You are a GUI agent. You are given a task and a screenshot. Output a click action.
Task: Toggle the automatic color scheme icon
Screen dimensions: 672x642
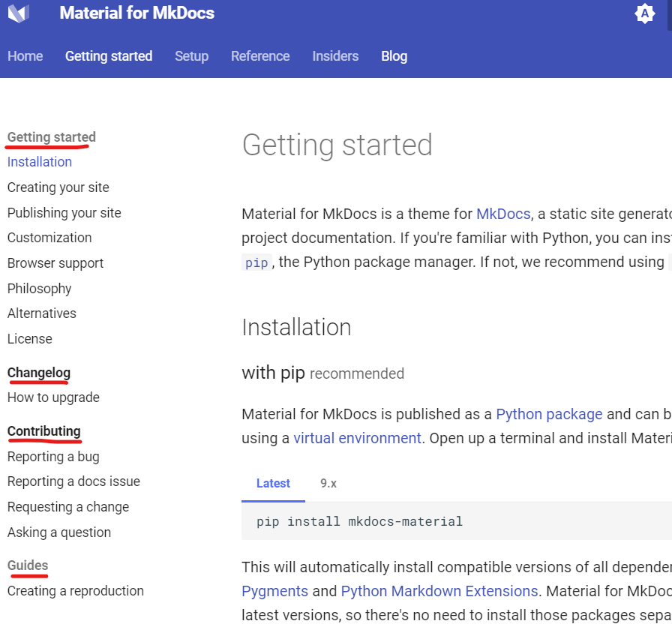coord(644,13)
